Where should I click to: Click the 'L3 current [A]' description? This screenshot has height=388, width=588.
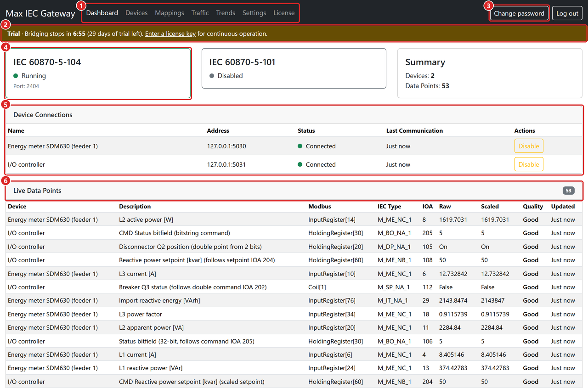pos(137,274)
